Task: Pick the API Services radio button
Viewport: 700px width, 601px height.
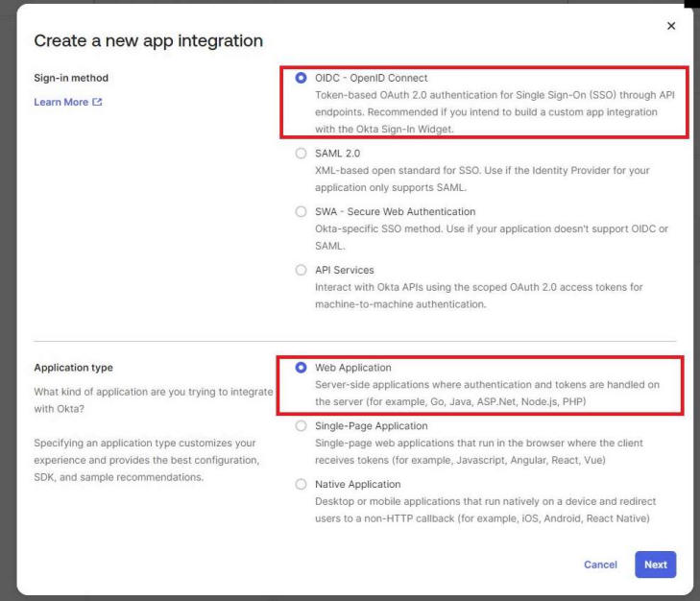Action: (302, 271)
